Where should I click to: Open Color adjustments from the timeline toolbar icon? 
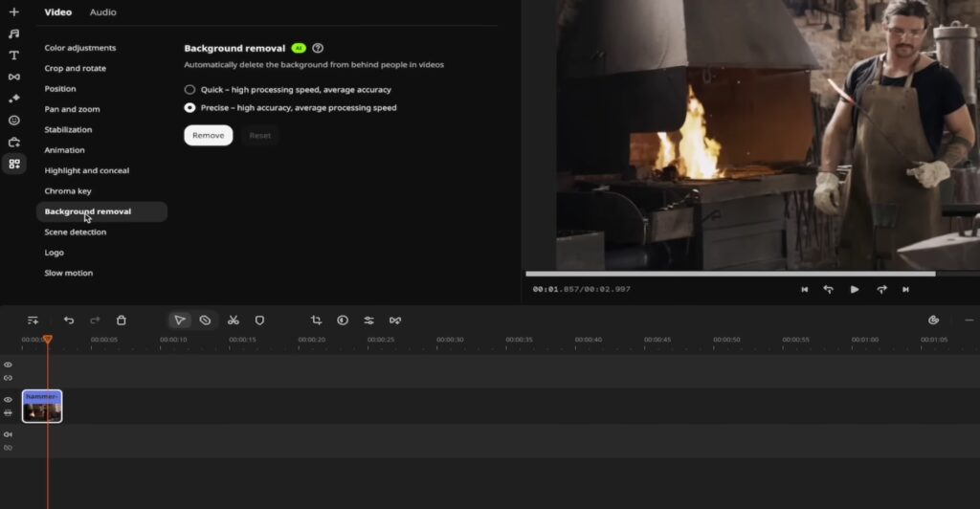pyautogui.click(x=342, y=321)
